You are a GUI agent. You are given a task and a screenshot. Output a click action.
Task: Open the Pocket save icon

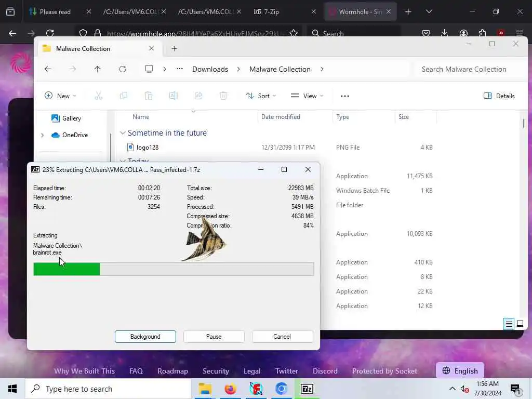(426, 33)
